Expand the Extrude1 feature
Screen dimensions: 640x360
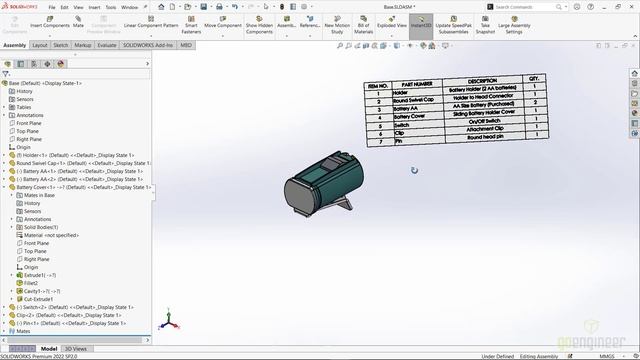tap(12, 276)
